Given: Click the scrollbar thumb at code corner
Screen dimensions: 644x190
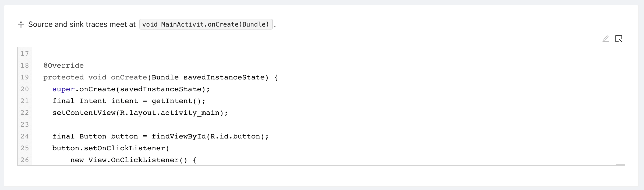Looking at the screenshot, I should click(620, 165).
